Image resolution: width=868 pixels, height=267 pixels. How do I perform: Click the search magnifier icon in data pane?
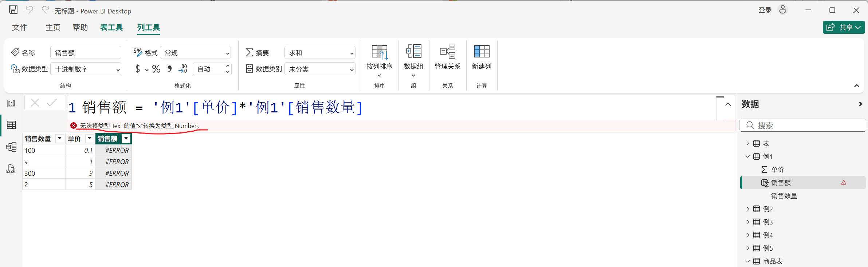[750, 125]
